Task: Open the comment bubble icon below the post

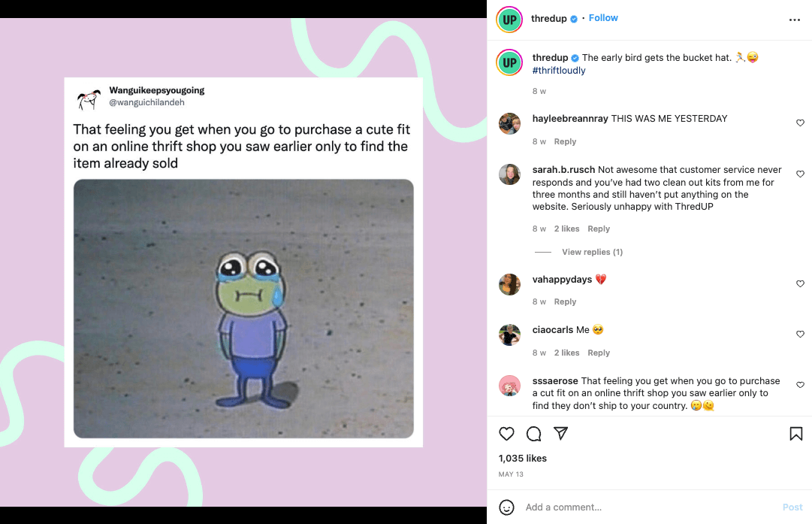Action: tap(533, 434)
